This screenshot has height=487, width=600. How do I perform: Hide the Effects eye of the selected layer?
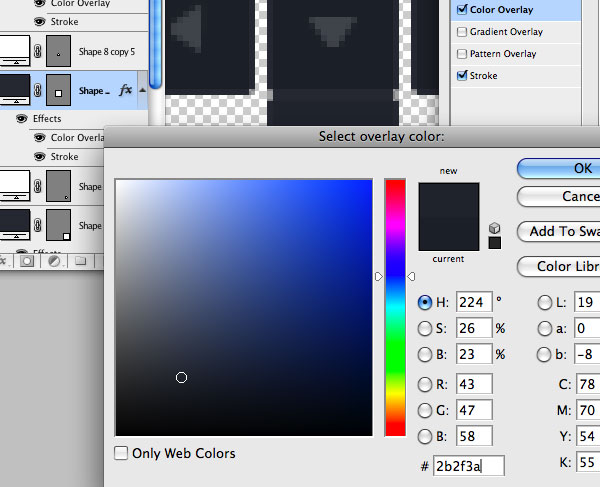pyautogui.click(x=22, y=119)
